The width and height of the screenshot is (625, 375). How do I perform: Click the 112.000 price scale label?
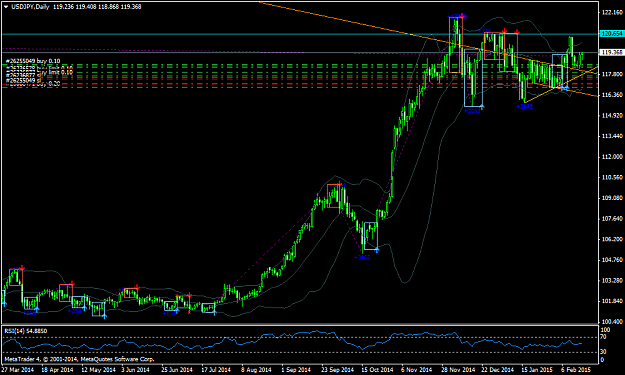click(x=612, y=157)
